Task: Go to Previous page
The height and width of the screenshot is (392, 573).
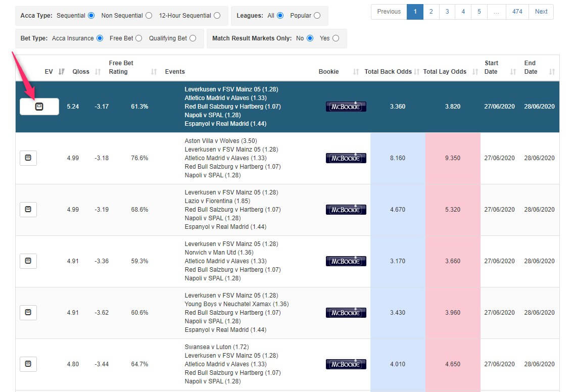Action: 389,12
